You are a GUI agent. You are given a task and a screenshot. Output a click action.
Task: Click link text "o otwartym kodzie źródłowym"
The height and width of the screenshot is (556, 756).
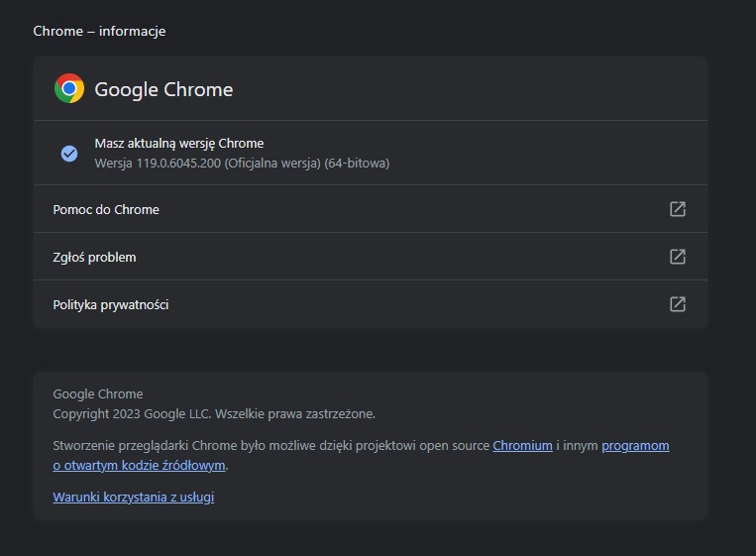click(140, 465)
